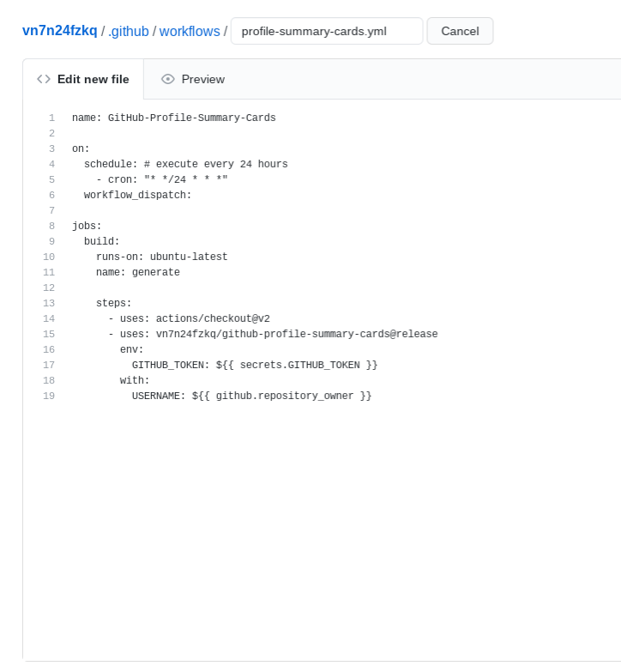Place cursor on 'runs-on: ubuntu-latest' line

coord(161,257)
